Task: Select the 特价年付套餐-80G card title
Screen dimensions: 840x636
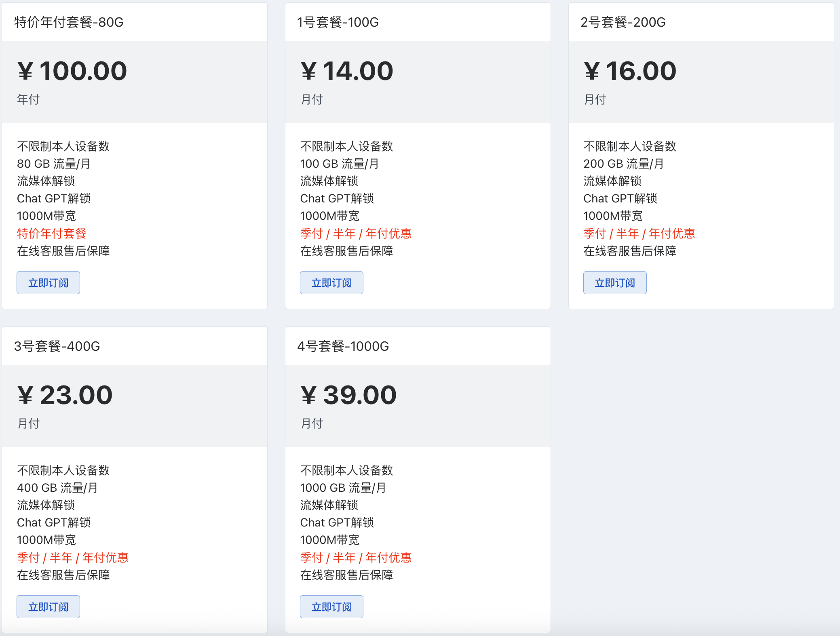Action: (69, 22)
